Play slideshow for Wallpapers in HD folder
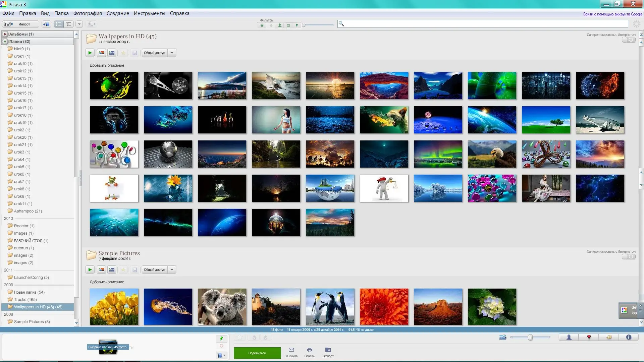 (x=90, y=53)
